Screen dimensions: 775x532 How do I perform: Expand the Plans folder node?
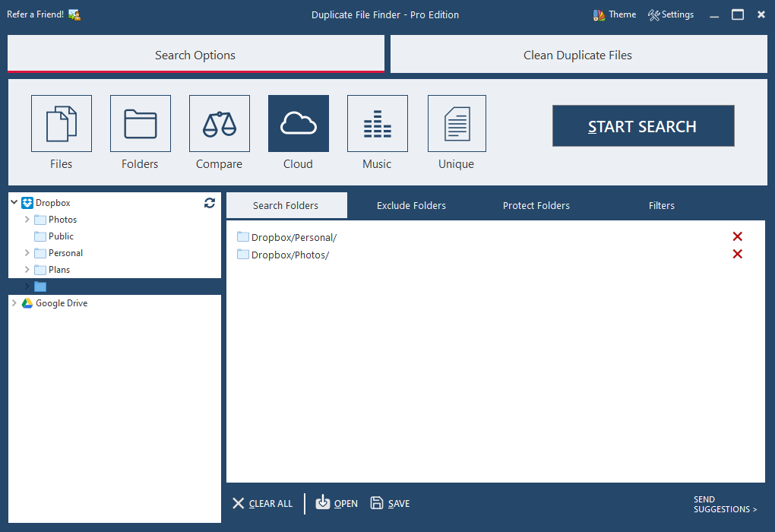tap(27, 270)
